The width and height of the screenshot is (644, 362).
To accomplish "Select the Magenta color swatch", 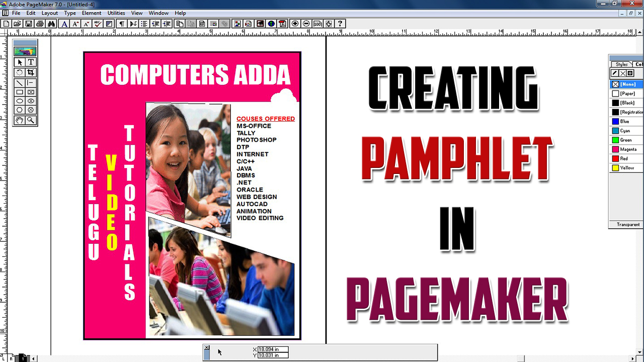I will [x=628, y=149].
